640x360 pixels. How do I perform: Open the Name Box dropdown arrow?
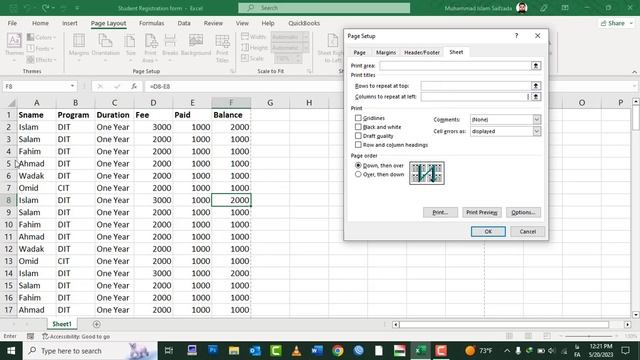click(x=72, y=86)
